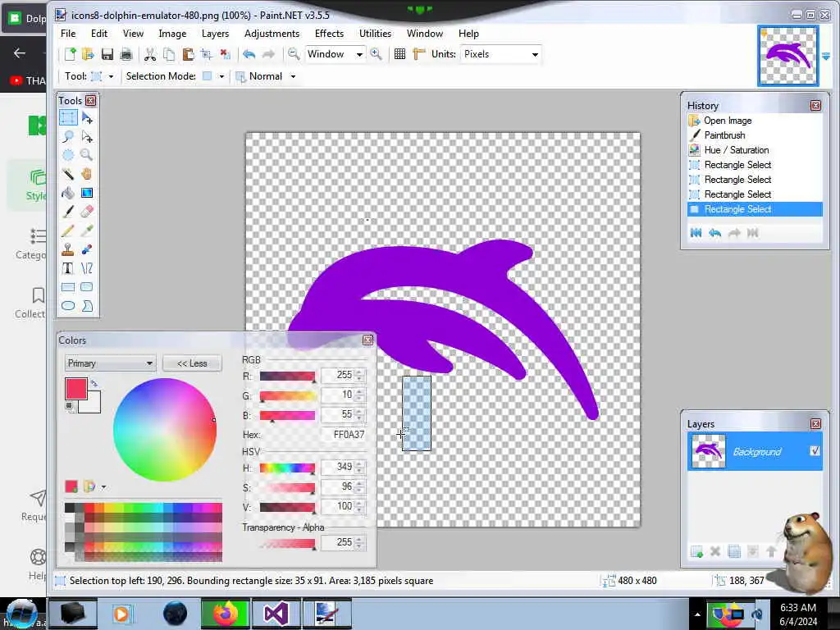This screenshot has height=630, width=840.
Task: Choose the Paintbrush tool
Action: tap(68, 212)
